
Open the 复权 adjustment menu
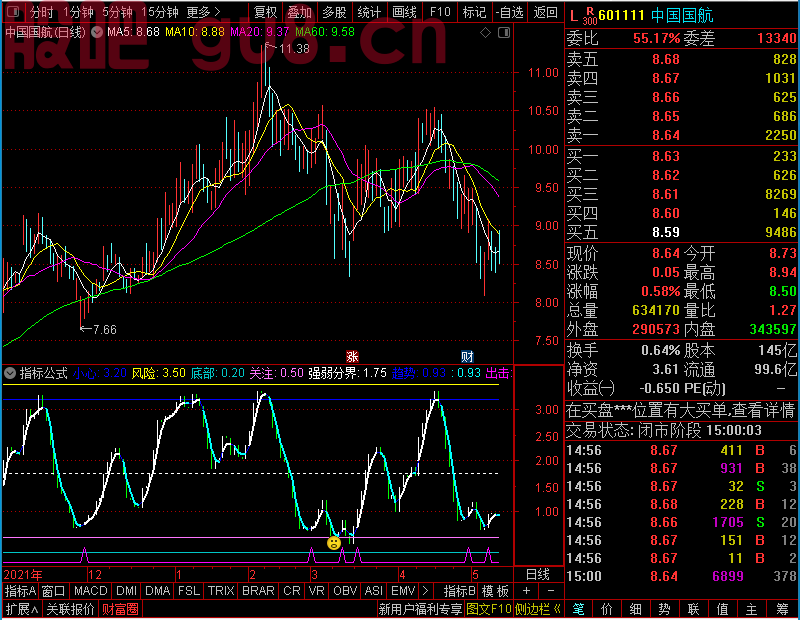[x=265, y=12]
